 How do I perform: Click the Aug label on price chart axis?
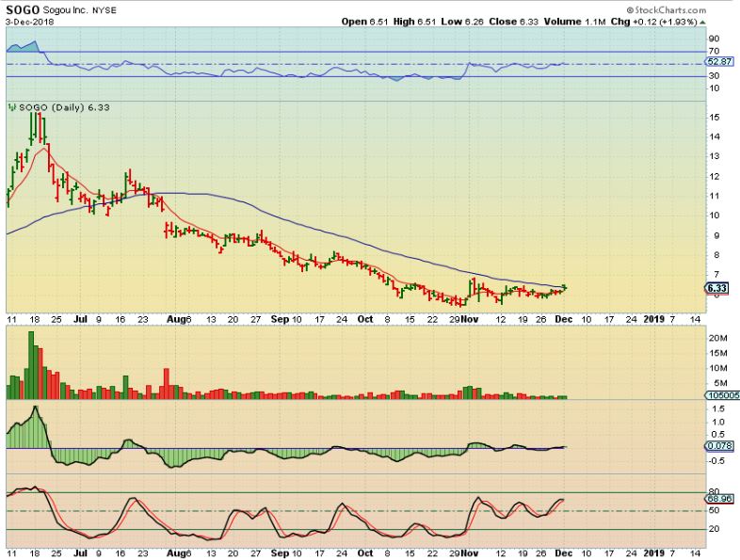pyautogui.click(x=178, y=319)
